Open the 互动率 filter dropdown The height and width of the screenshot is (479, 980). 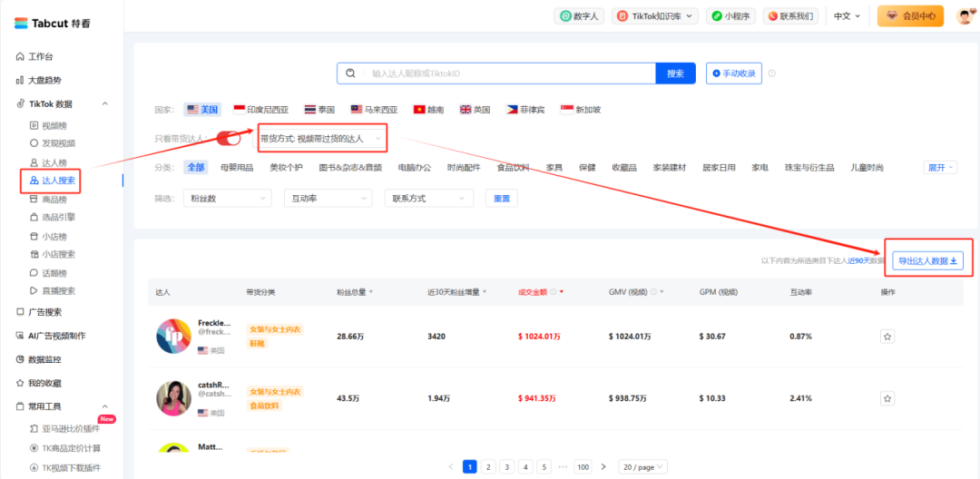[328, 198]
